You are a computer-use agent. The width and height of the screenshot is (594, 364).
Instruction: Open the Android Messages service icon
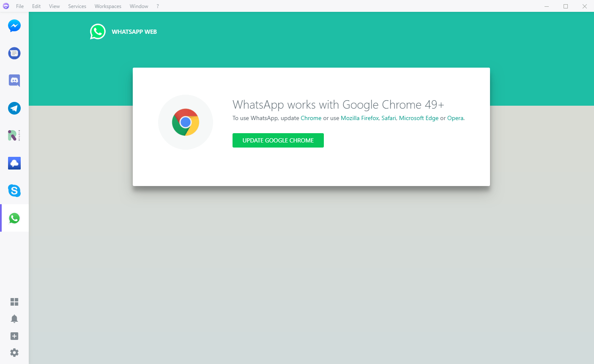point(14,53)
